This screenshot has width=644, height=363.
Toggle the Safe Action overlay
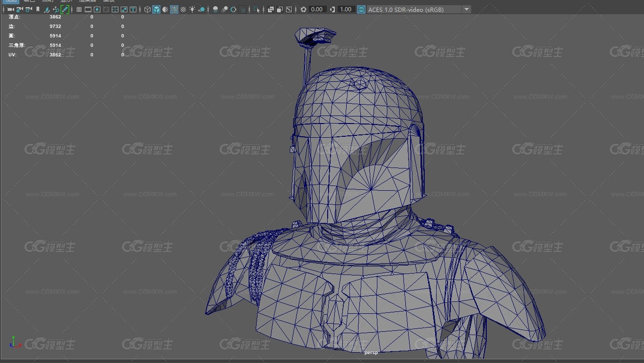pos(124,9)
